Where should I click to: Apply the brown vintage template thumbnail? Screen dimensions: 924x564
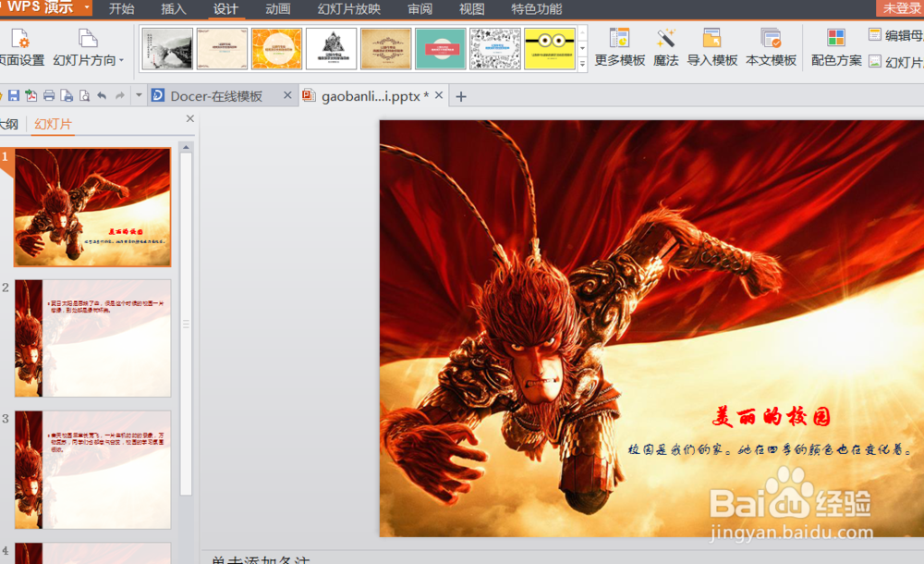click(386, 48)
